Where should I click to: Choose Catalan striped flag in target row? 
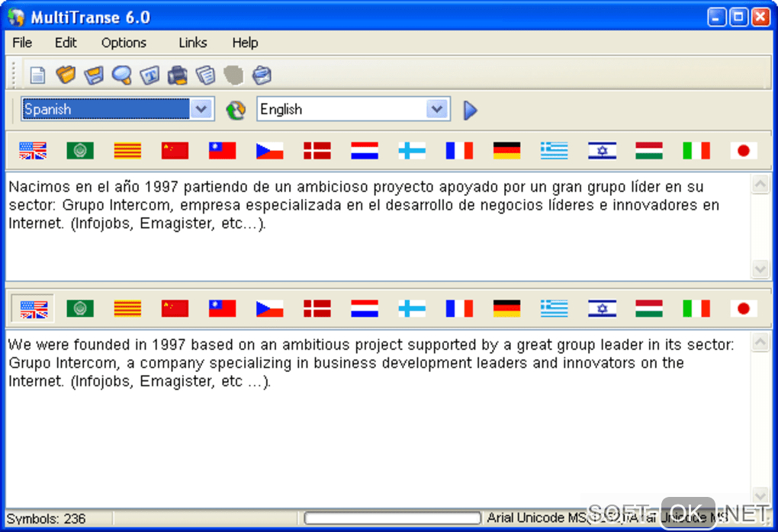[127, 309]
